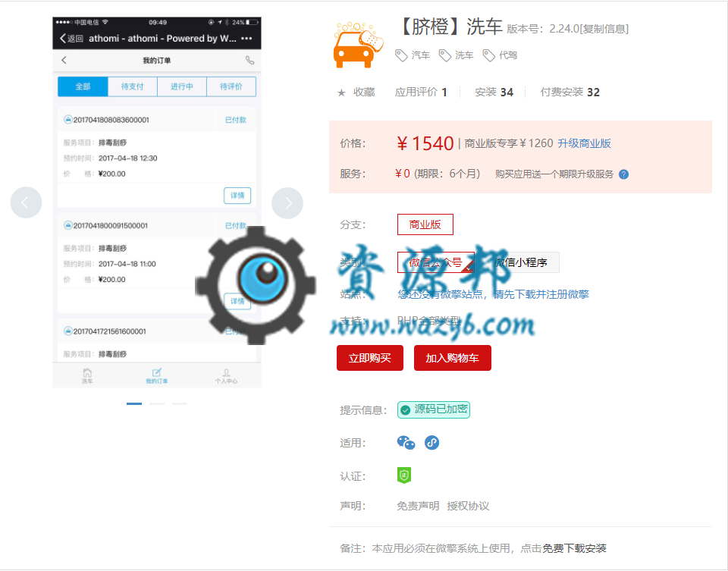Screen dimensions: 728x571
Task: Select the third carousel indicator dash
Action: tap(180, 404)
